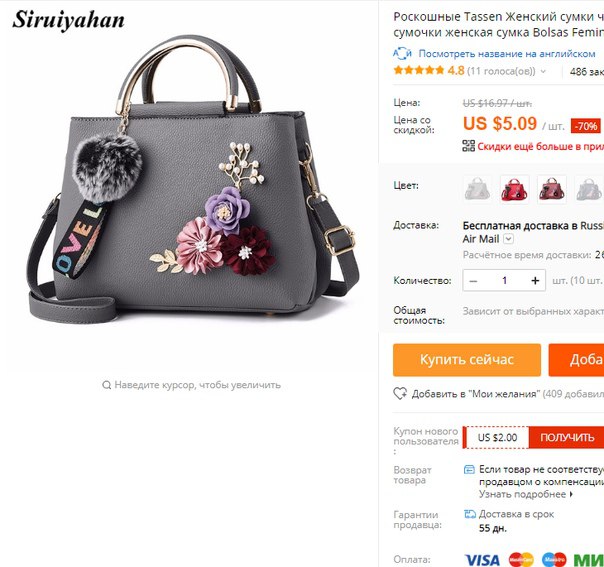Click the MasterCard payment logo
604x567 pixels.
pos(521,559)
